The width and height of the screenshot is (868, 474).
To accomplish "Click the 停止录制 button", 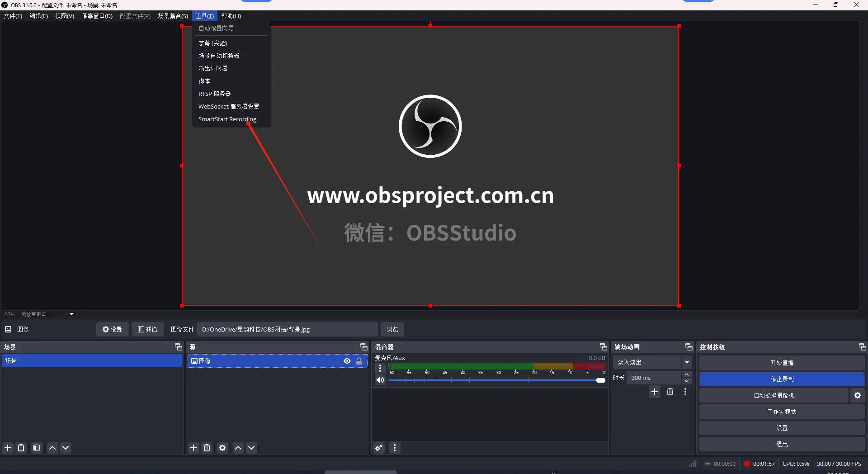I will point(782,379).
